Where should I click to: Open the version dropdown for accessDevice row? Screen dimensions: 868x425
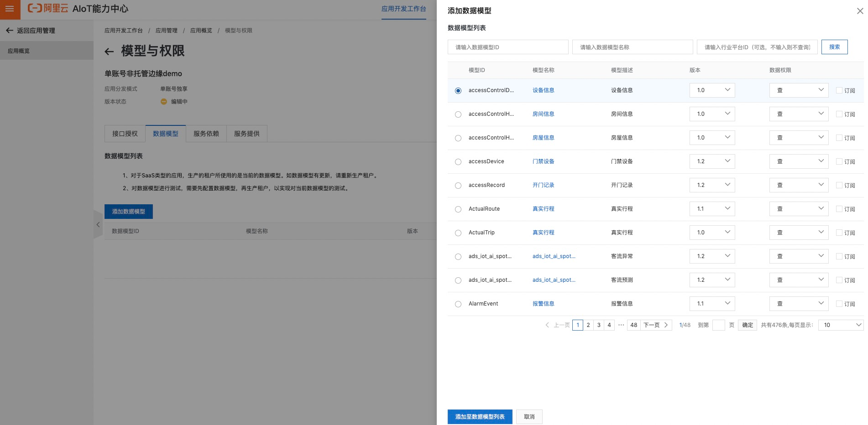click(712, 161)
